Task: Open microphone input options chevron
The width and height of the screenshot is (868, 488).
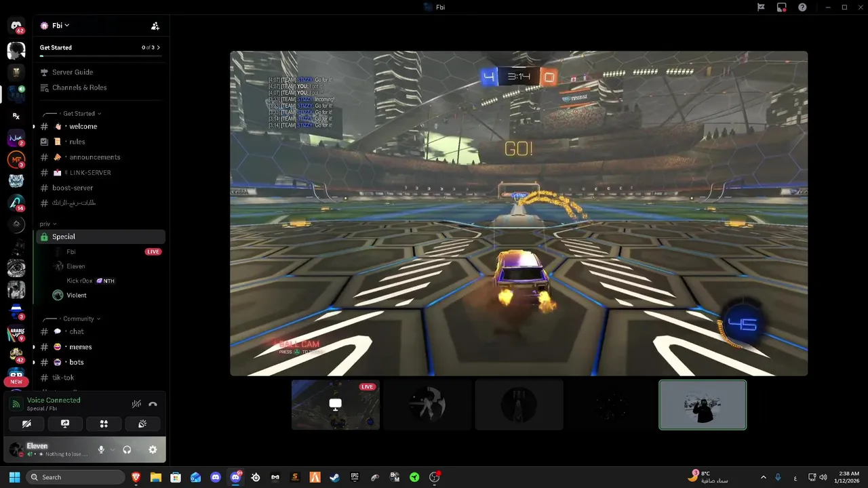Action: click(112, 449)
